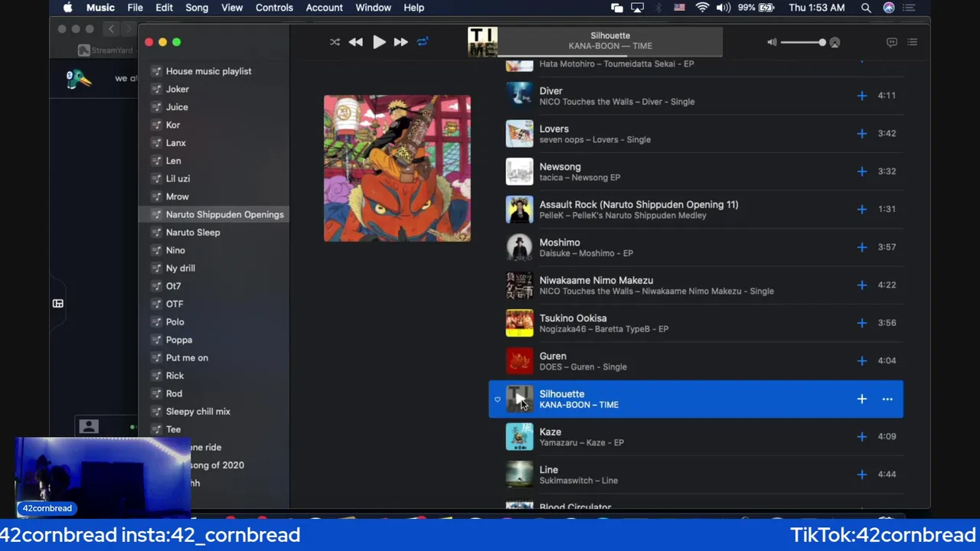The height and width of the screenshot is (551, 980).
Task: Add Guren to library with plus icon
Action: pos(861,360)
